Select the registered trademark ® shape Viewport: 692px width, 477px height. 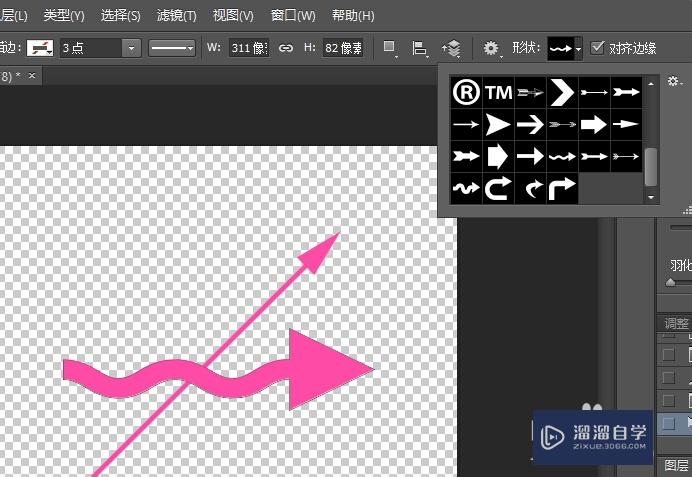pos(466,93)
